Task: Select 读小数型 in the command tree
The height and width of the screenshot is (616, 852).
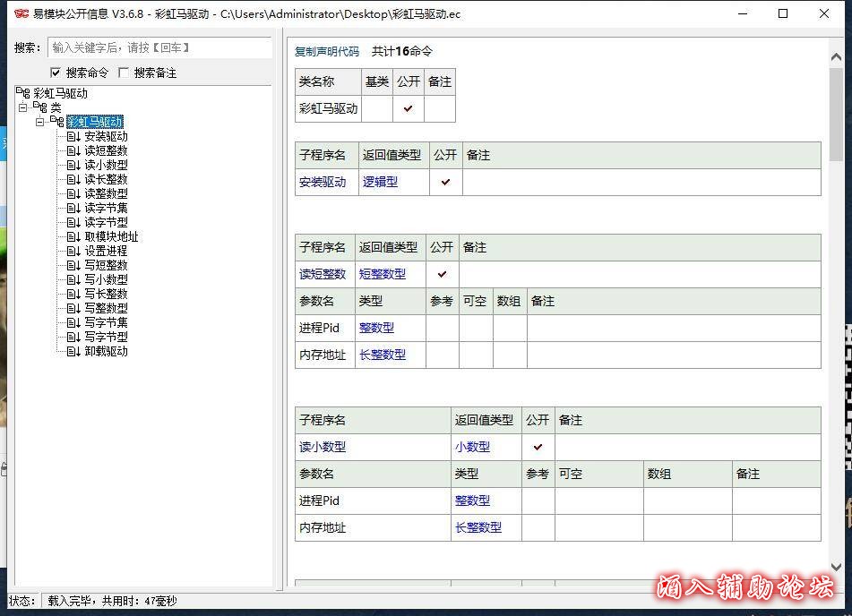Action: click(106, 166)
